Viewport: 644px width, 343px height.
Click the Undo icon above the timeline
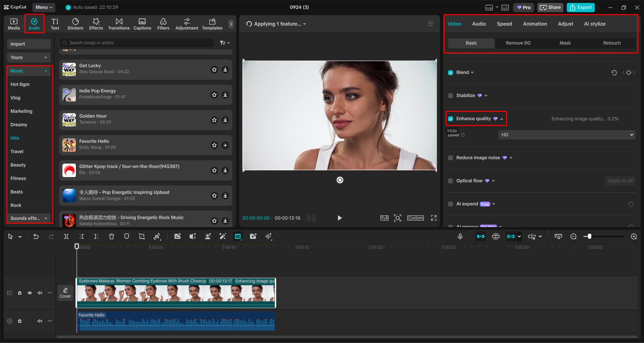click(x=36, y=236)
